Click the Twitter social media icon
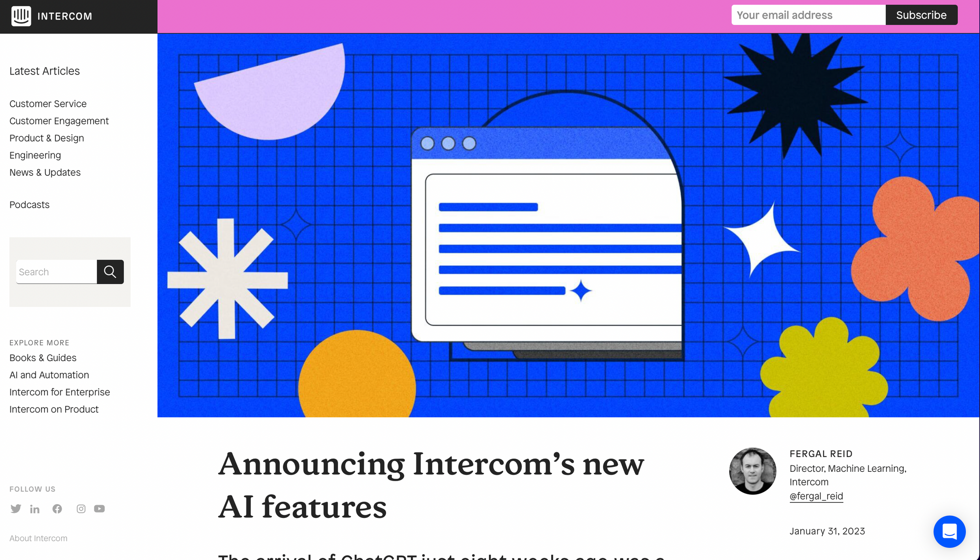This screenshot has width=980, height=560. [x=15, y=508]
